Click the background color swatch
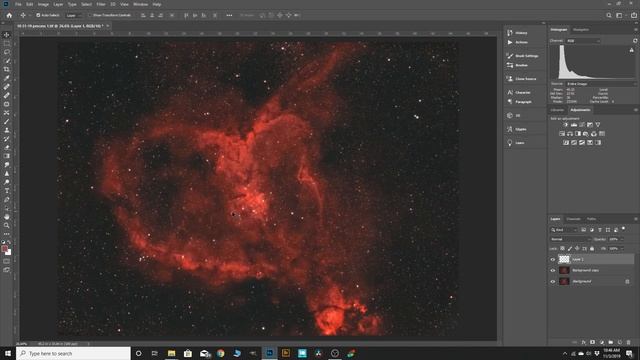 pyautogui.click(x=9, y=252)
